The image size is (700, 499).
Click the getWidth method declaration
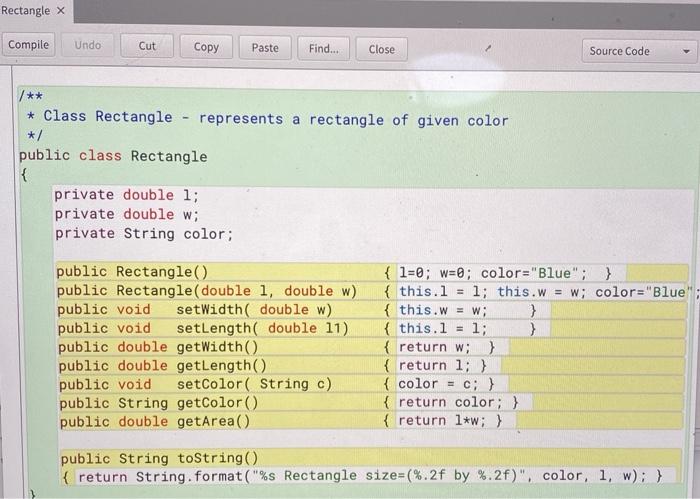pyautogui.click(x=158, y=347)
